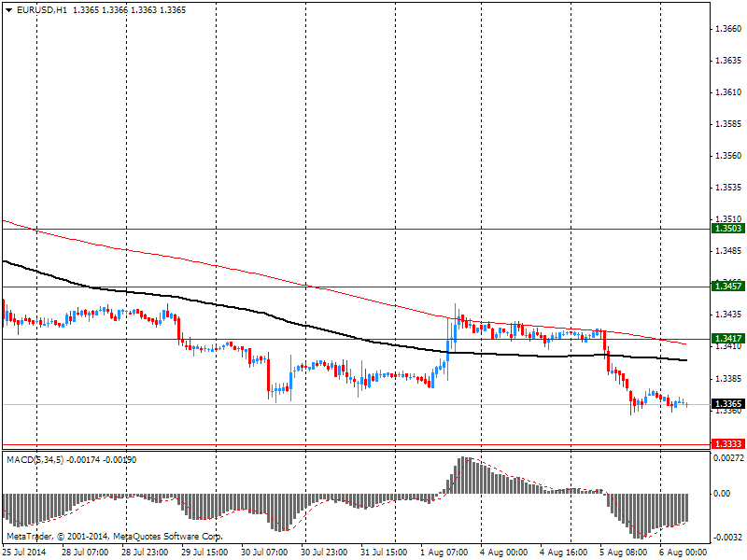Click the 25 Jul 2014 date label

tap(24, 553)
